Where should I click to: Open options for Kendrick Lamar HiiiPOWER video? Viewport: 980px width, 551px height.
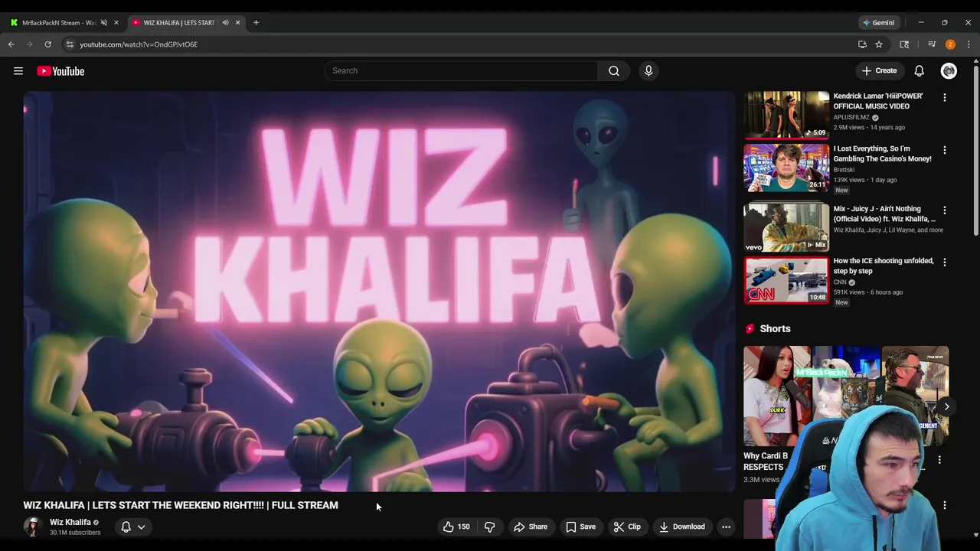(945, 98)
